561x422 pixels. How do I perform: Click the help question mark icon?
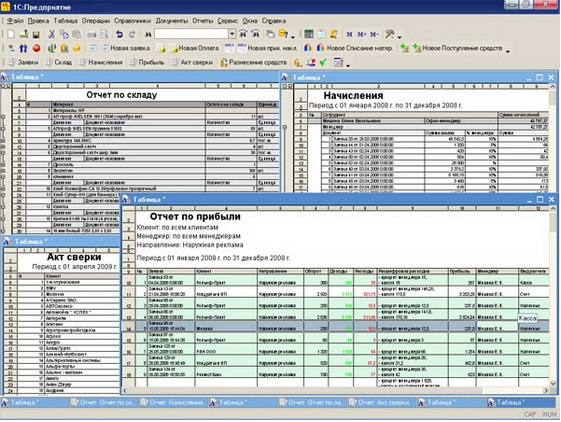click(283, 34)
